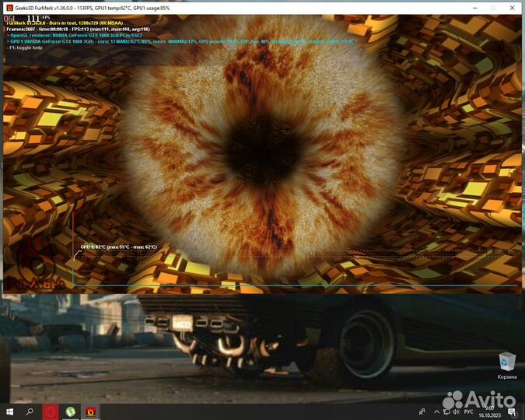The image size is (525, 420).
Task: Click the GPU temperature graph overlay
Action: pyautogui.click(x=296, y=264)
